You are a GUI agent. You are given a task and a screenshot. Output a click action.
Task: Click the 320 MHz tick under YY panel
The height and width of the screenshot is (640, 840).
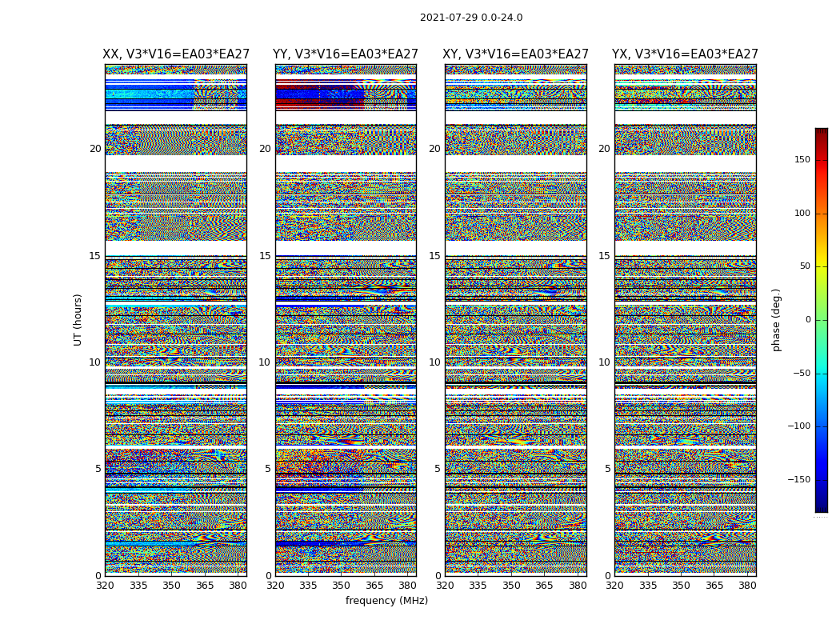pyautogui.click(x=275, y=586)
